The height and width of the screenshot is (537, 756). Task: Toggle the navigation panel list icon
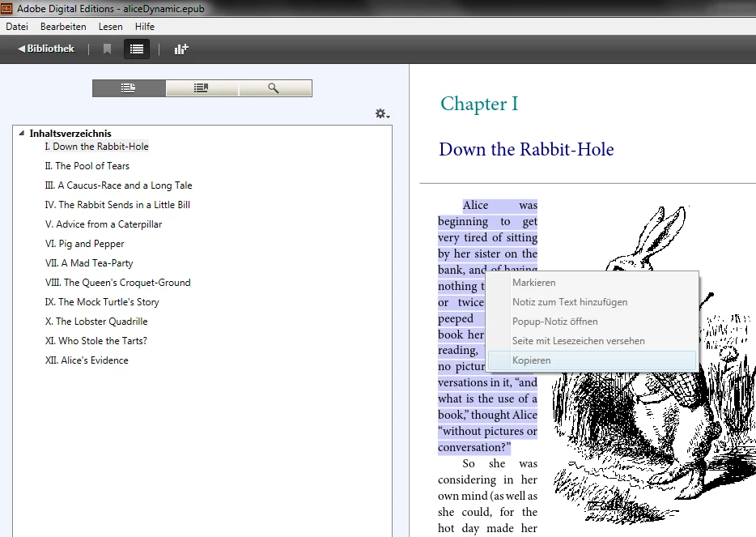pyautogui.click(x=137, y=49)
